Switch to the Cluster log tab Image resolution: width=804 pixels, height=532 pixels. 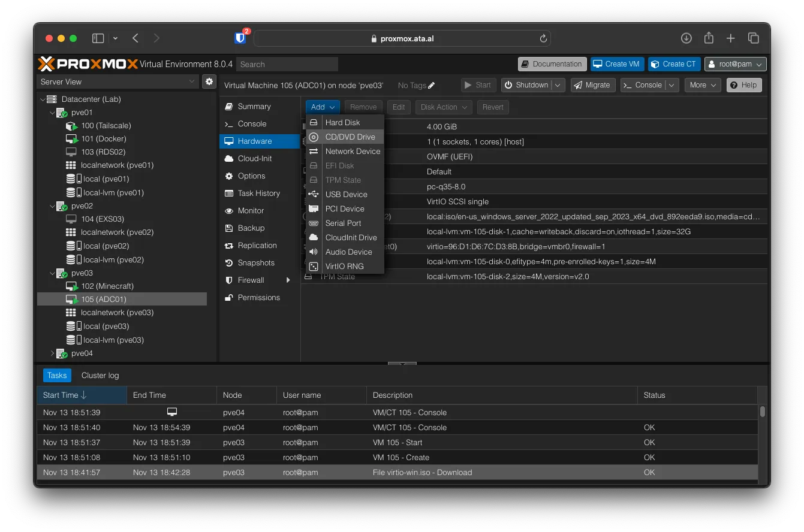(x=100, y=376)
